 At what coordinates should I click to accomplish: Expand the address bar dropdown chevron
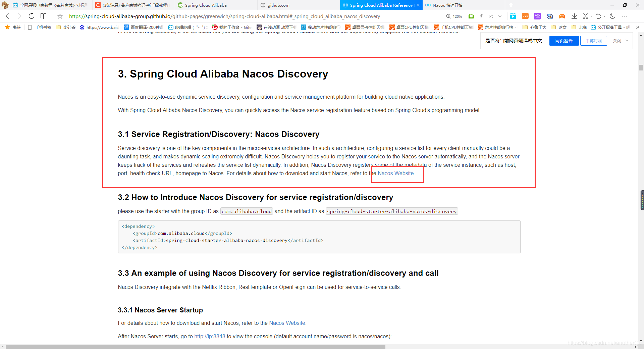coord(500,16)
